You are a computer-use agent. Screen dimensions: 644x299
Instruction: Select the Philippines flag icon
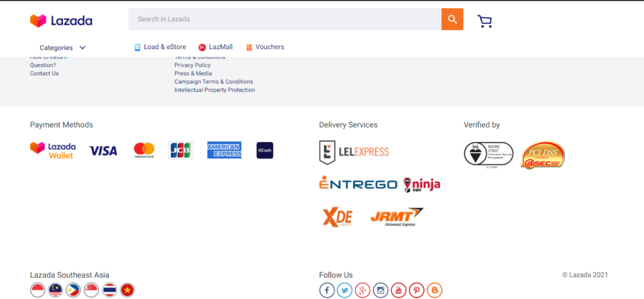coord(73,290)
